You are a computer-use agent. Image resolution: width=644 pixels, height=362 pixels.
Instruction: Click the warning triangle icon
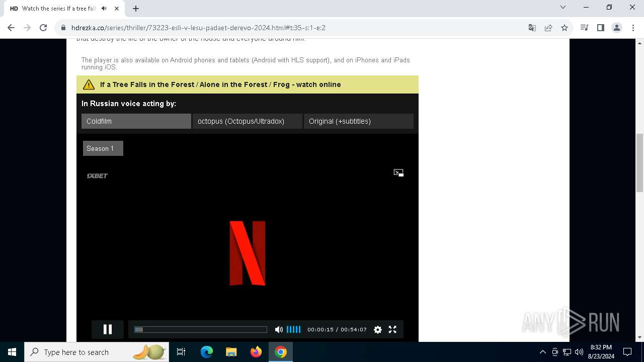pyautogui.click(x=89, y=84)
